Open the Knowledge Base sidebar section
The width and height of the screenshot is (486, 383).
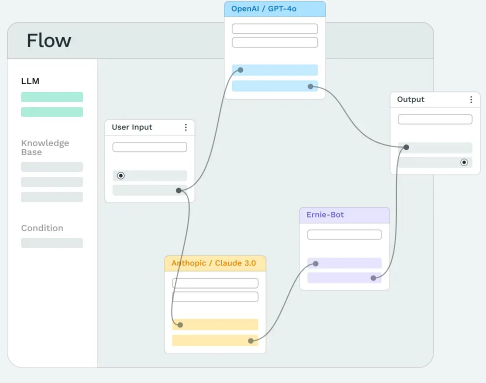[x=45, y=147]
